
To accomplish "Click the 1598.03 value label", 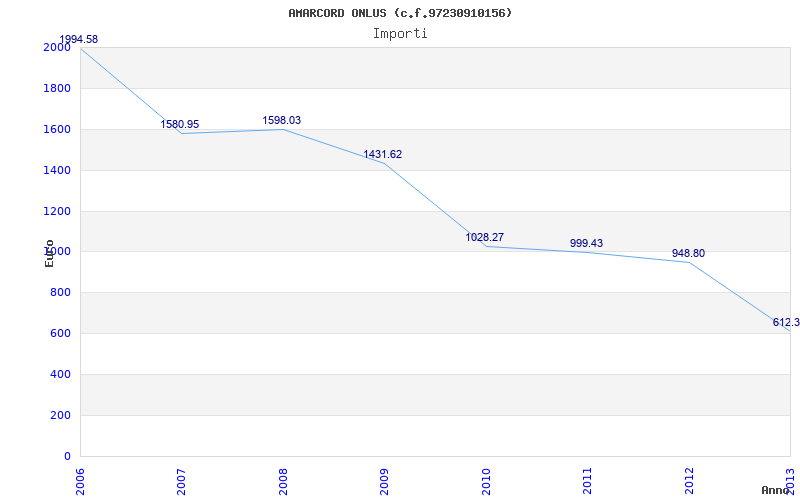I will 282,120.
